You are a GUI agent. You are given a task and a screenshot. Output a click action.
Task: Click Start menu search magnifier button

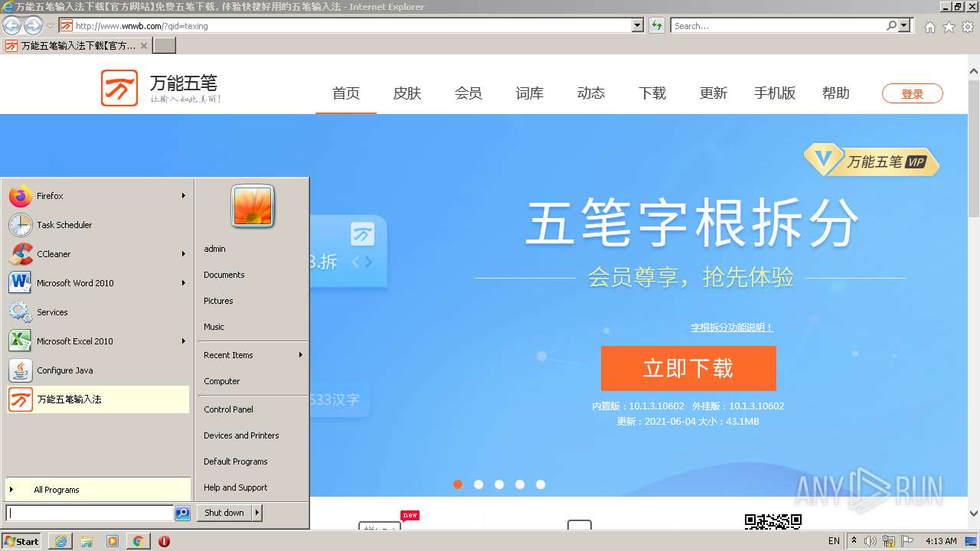[182, 514]
